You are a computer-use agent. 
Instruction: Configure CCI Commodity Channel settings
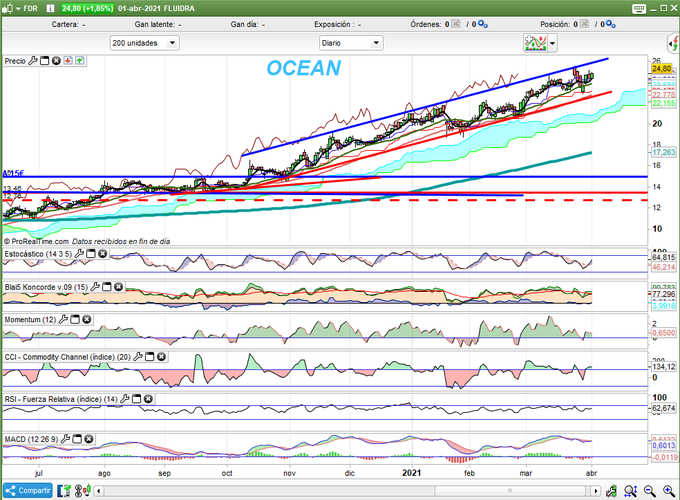point(138,356)
